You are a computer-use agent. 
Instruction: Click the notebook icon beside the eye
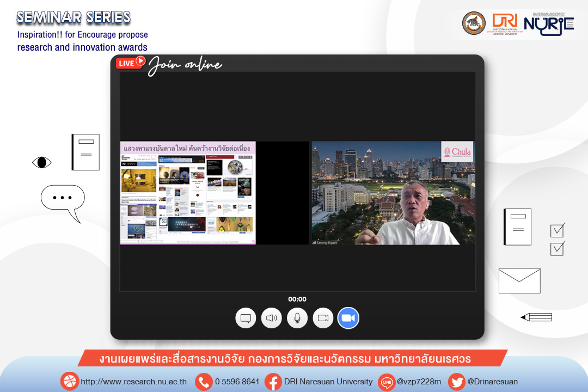pyautogui.click(x=85, y=152)
